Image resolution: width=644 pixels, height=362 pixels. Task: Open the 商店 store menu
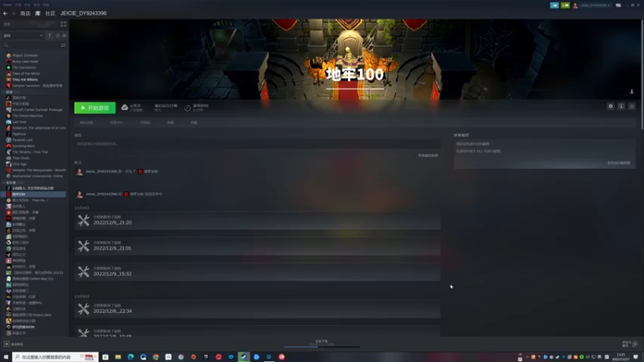pyautogui.click(x=25, y=14)
